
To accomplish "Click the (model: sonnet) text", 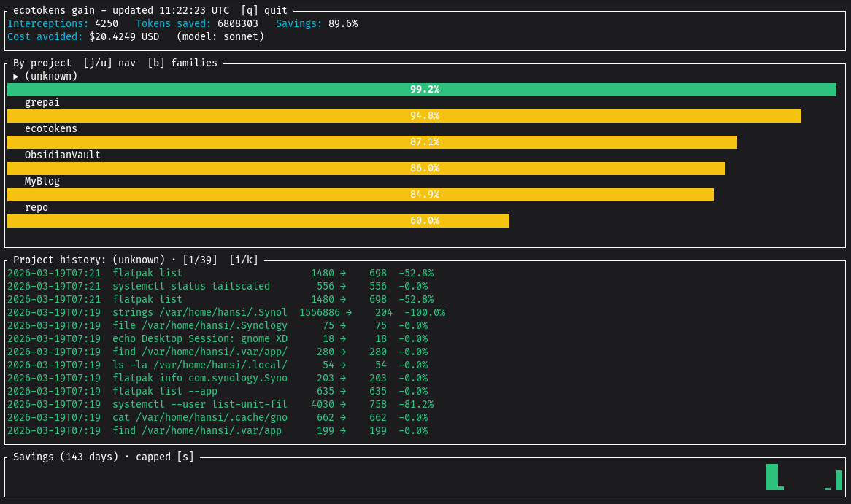I will [220, 37].
